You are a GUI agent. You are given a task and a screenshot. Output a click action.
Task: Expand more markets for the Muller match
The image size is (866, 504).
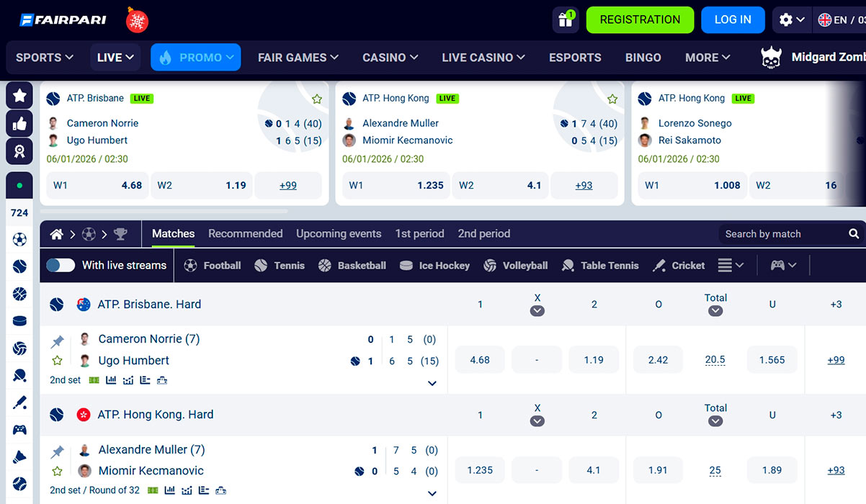pyautogui.click(x=432, y=493)
